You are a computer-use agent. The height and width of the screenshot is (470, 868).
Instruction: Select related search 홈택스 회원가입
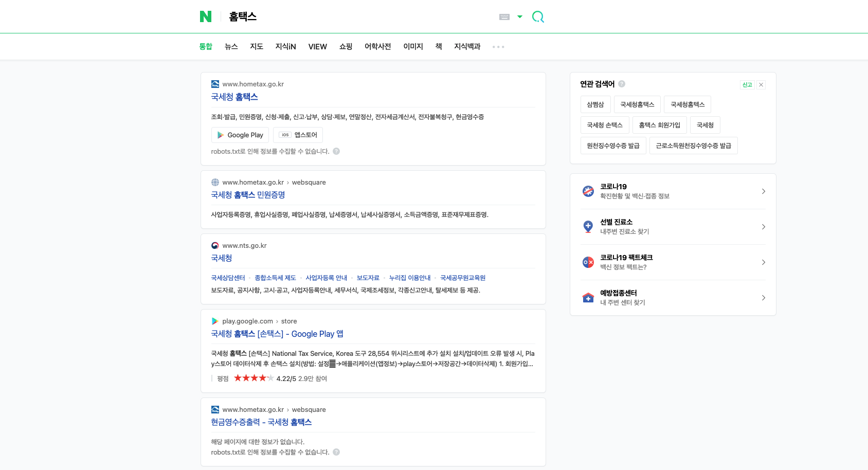[x=660, y=125]
